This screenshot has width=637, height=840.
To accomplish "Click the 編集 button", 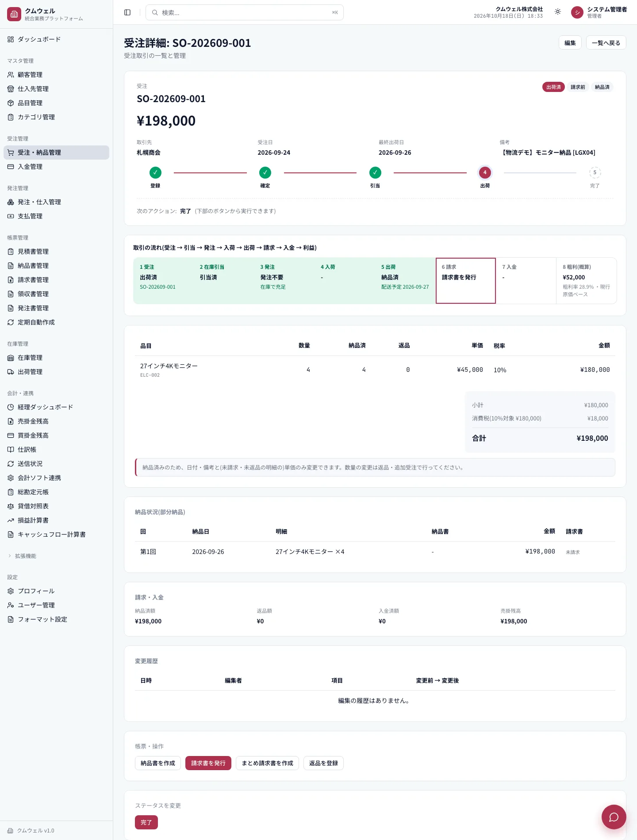I will click(570, 43).
